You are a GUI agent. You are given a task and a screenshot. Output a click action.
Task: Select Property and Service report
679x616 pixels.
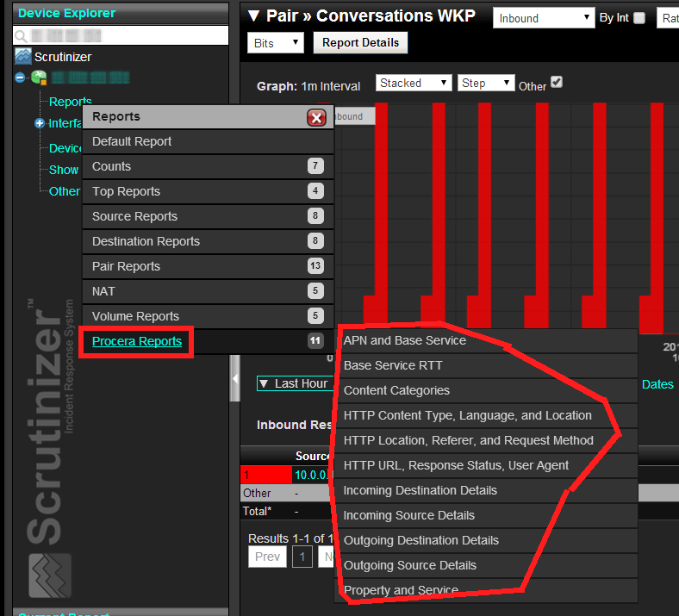(488, 590)
